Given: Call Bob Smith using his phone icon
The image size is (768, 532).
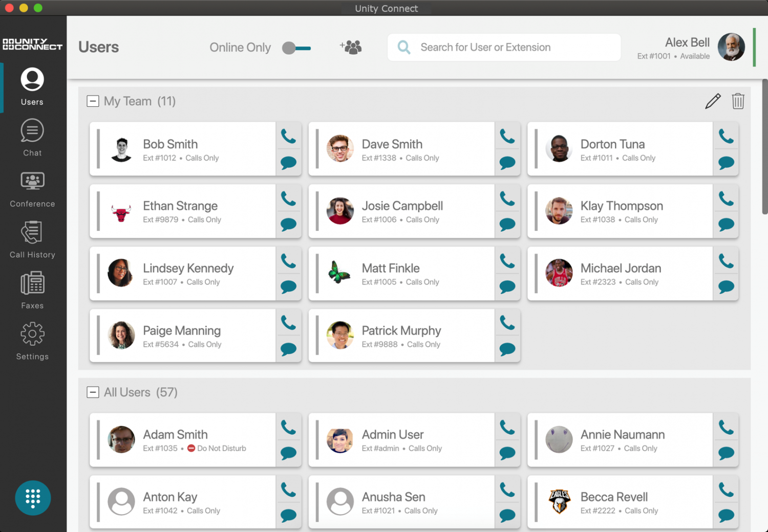Looking at the screenshot, I should [288, 136].
